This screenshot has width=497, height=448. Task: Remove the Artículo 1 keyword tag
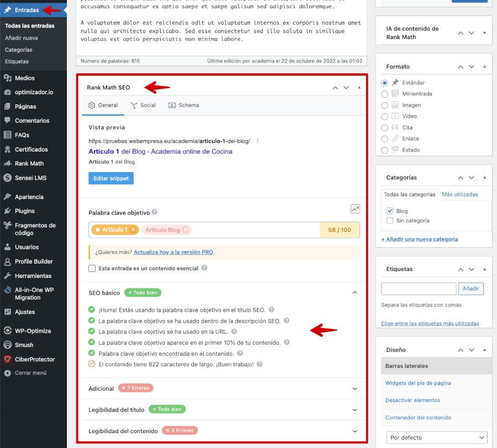pyautogui.click(x=133, y=230)
